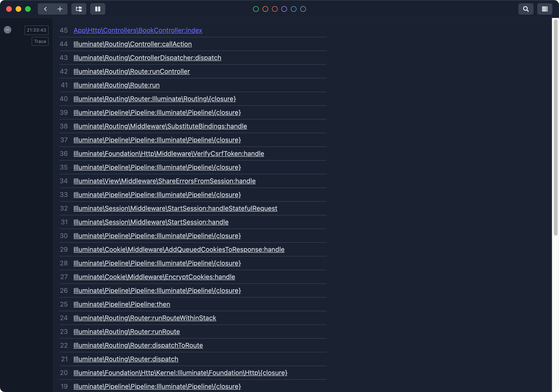Image resolution: width=559 pixels, height=392 pixels.
Task: Select the blue color filter circle
Action: (294, 9)
